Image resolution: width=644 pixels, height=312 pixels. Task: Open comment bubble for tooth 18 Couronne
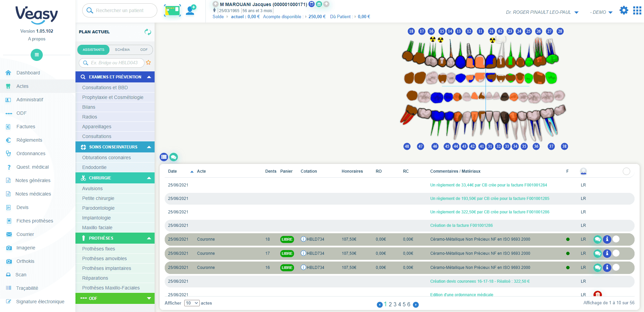(x=598, y=239)
